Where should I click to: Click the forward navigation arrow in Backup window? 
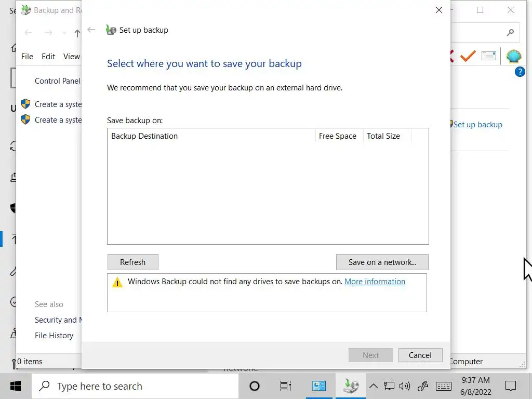(x=48, y=33)
